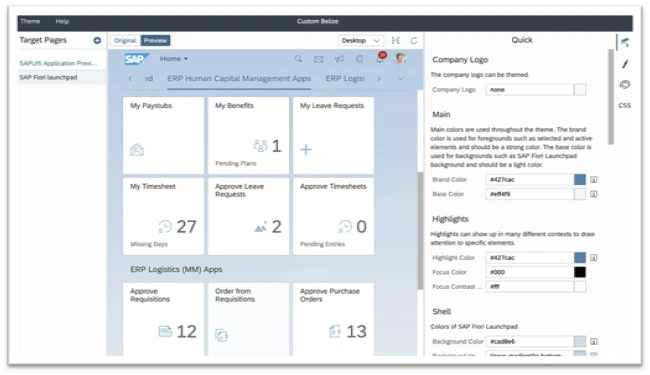The image size is (650, 375).
Task: Open search in the Fiori launchpad
Action: pyautogui.click(x=298, y=59)
